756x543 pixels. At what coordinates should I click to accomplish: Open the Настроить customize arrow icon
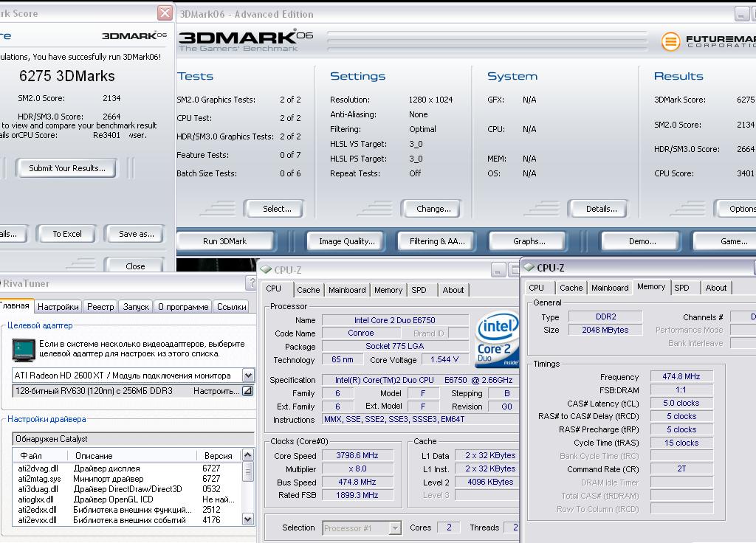[x=248, y=391]
